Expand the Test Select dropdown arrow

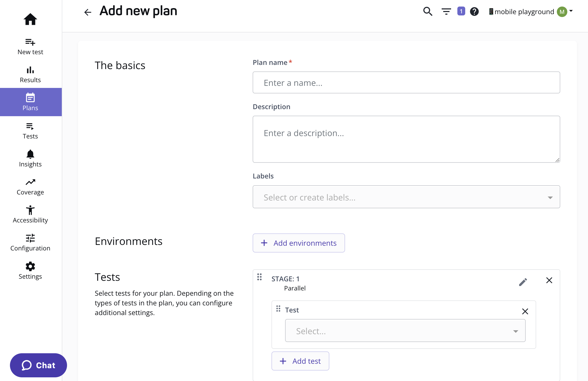click(x=516, y=331)
